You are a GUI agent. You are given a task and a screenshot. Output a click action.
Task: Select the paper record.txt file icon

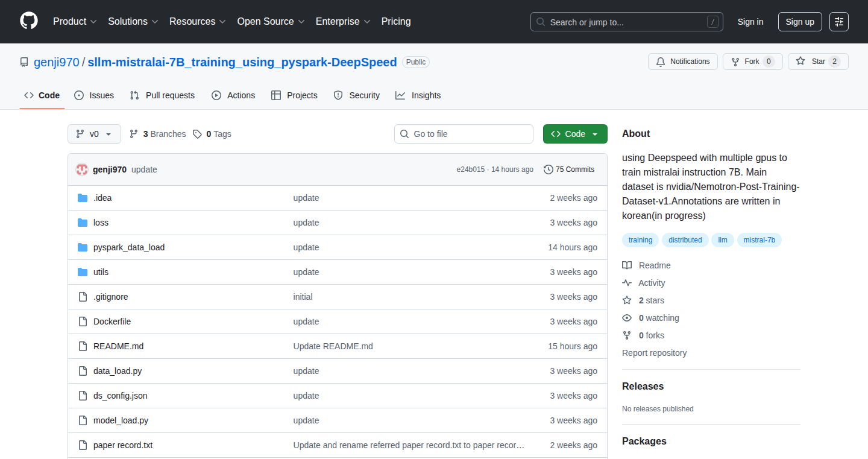pos(83,445)
